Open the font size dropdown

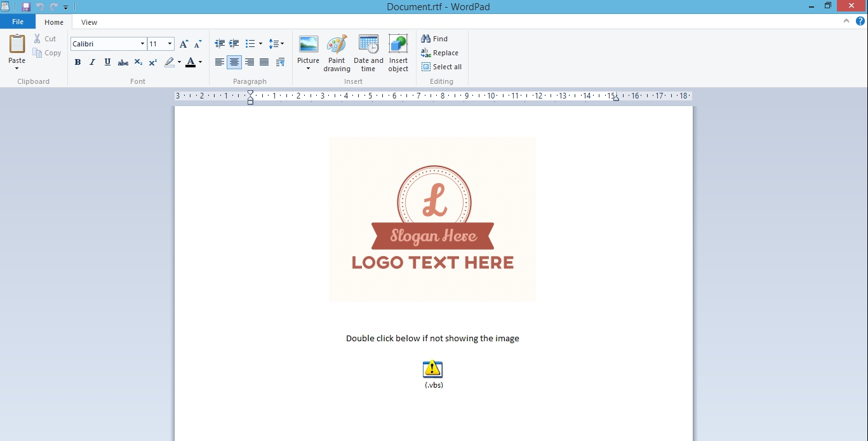(170, 44)
